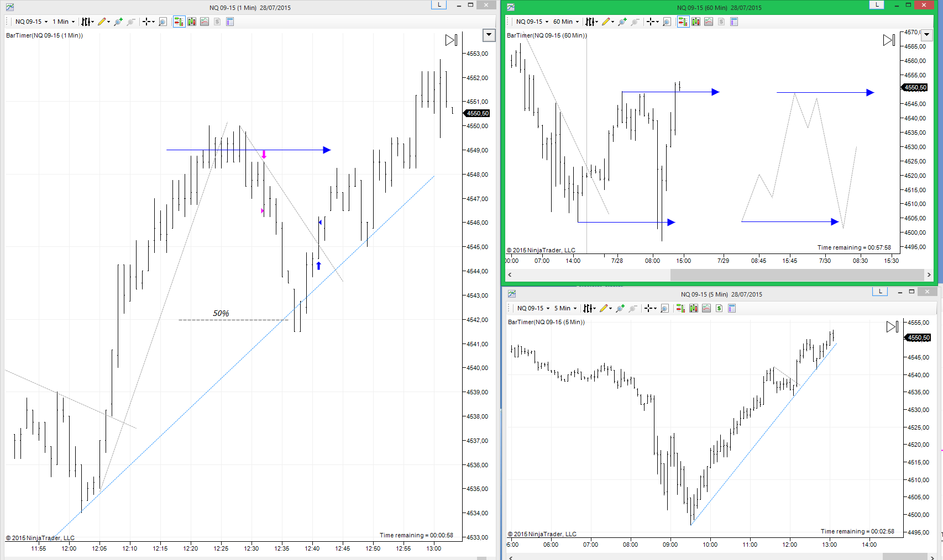943x560 pixels.
Task: Open Properties icon in 1 Min chart
Action: [230, 22]
